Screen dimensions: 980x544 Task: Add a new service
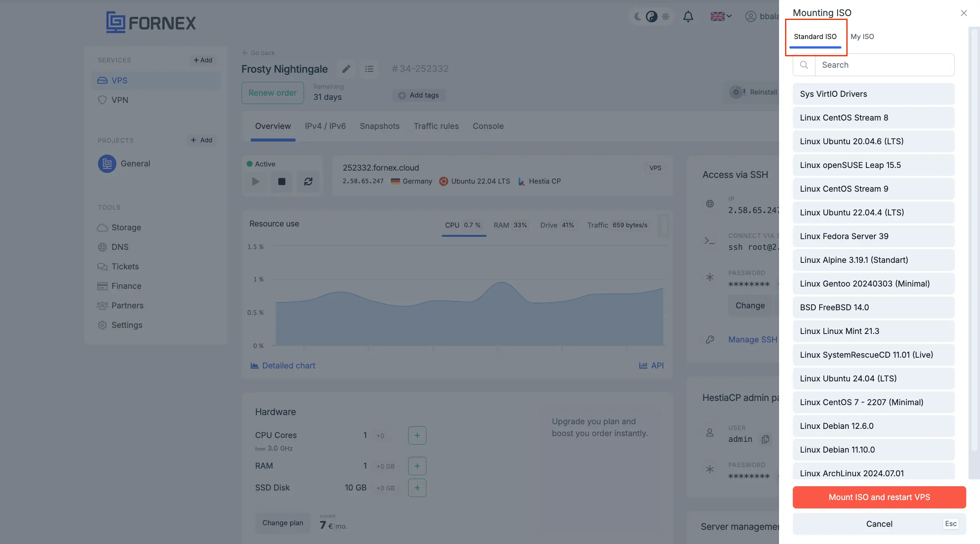pyautogui.click(x=203, y=60)
